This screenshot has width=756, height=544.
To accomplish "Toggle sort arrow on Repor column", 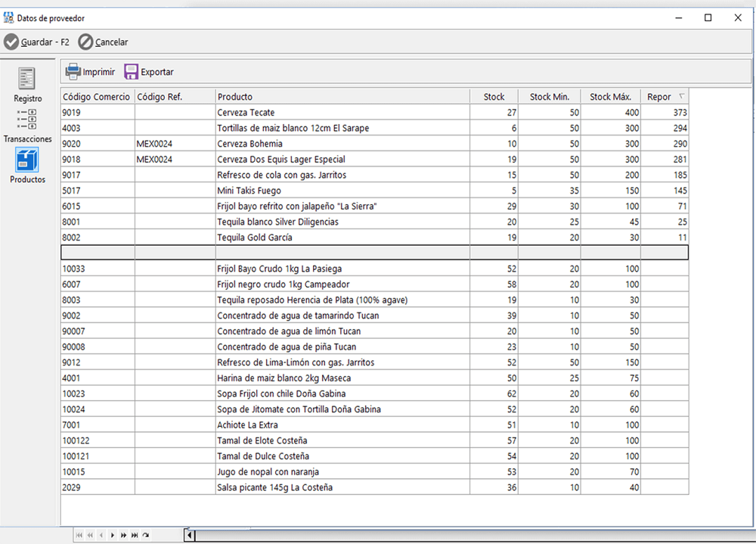I will 681,96.
